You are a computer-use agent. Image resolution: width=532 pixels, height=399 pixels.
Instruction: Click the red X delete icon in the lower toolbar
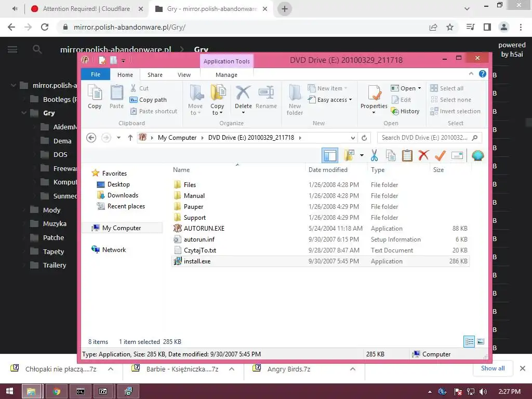click(423, 155)
